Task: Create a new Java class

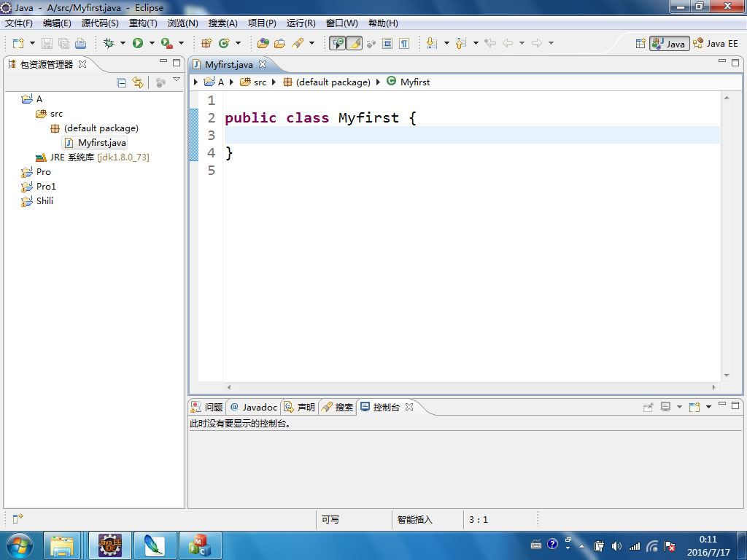Action: click(x=223, y=43)
